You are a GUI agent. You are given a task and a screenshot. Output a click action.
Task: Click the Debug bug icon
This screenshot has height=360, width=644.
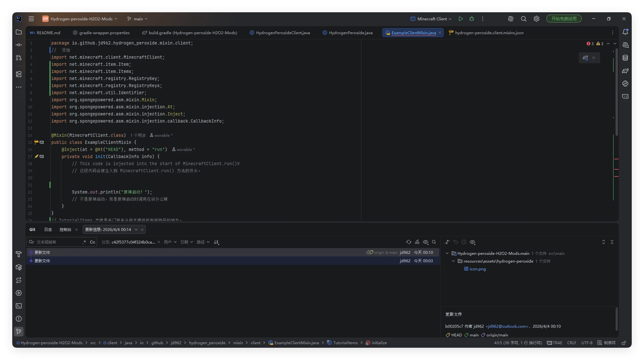point(472,19)
